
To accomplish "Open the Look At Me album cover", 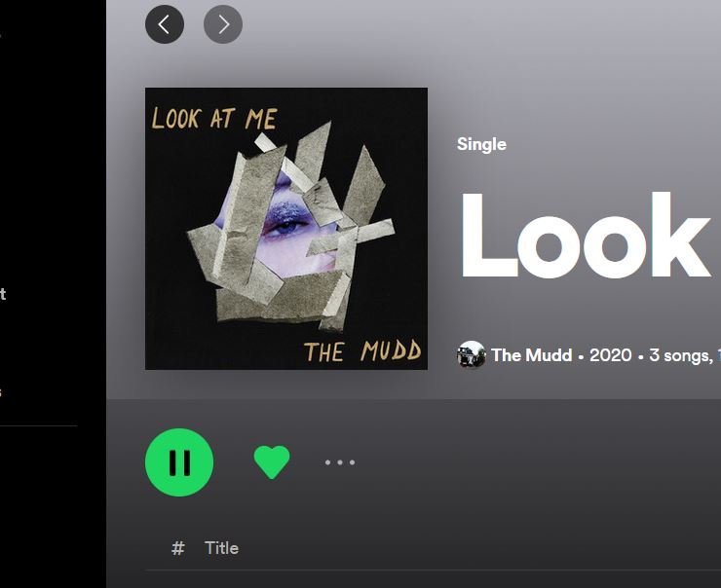I will 286,229.
